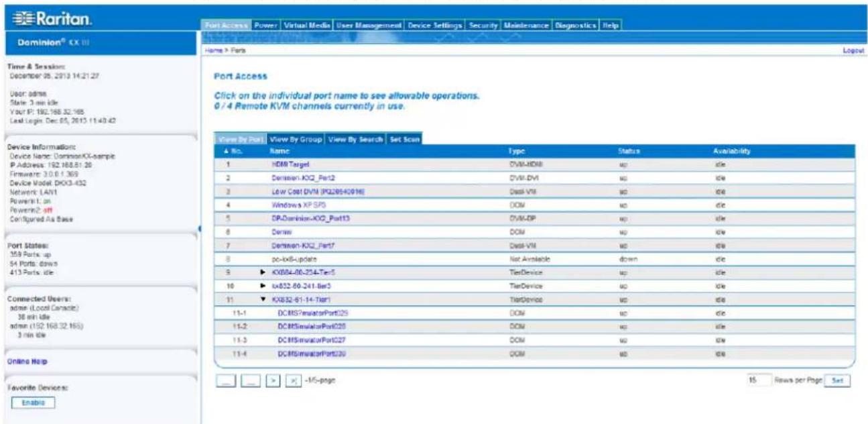Click the DVM-HDMI type cell
The height and width of the screenshot is (424, 868).
(525, 164)
